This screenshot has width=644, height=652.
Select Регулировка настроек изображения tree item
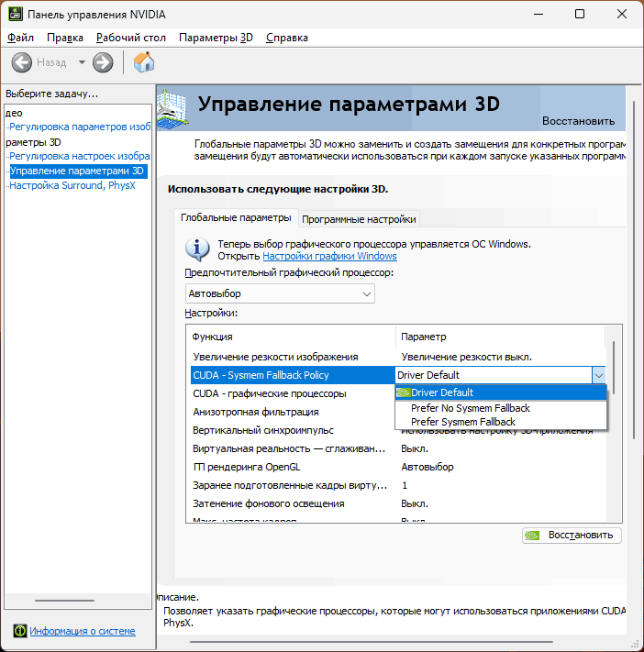[x=80, y=156]
